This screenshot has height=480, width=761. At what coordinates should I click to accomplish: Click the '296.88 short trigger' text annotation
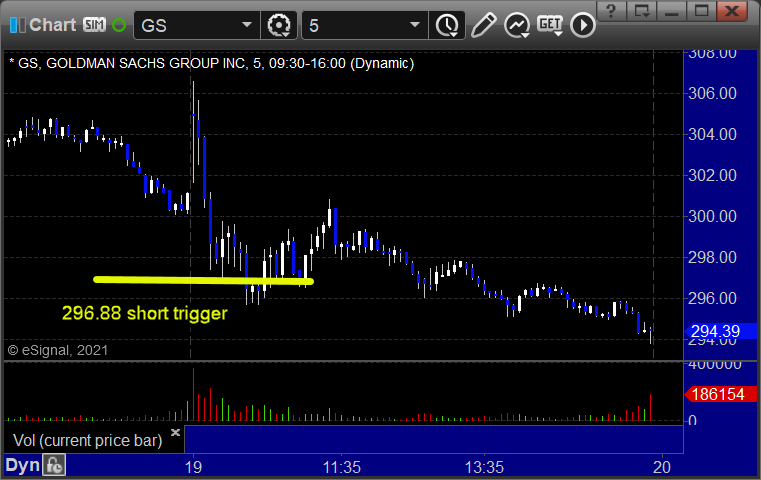tap(145, 314)
